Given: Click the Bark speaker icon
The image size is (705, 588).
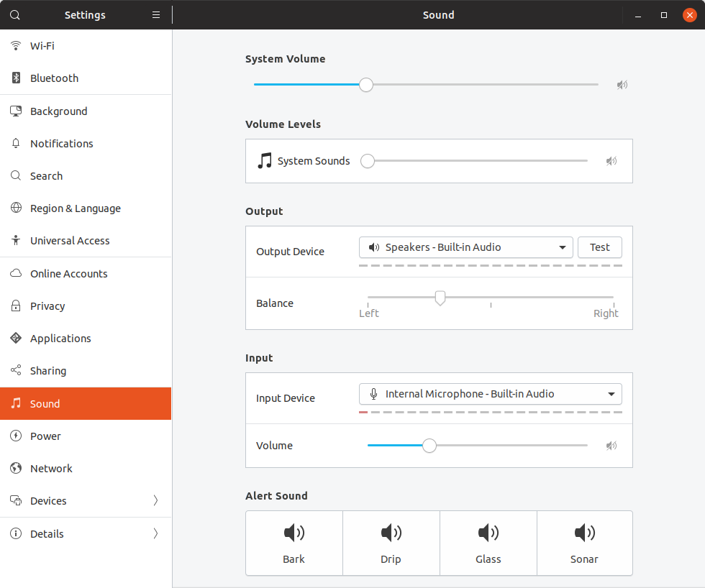Looking at the screenshot, I should click(x=294, y=533).
